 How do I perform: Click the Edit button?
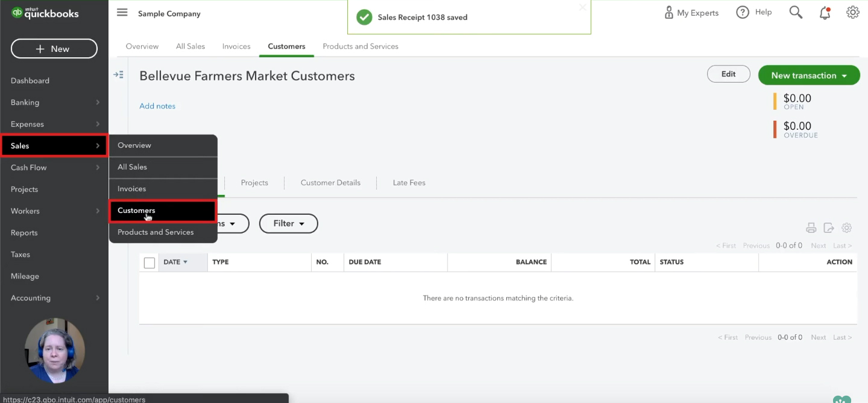729,74
